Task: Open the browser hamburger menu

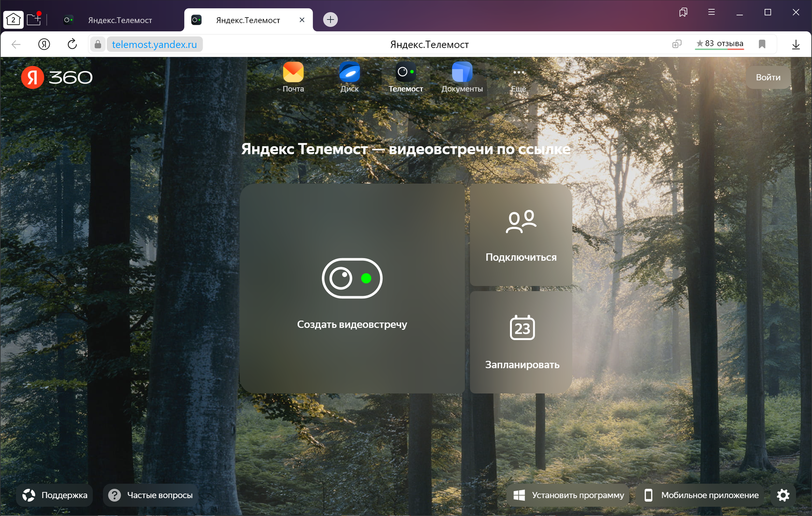Action: tap(711, 12)
